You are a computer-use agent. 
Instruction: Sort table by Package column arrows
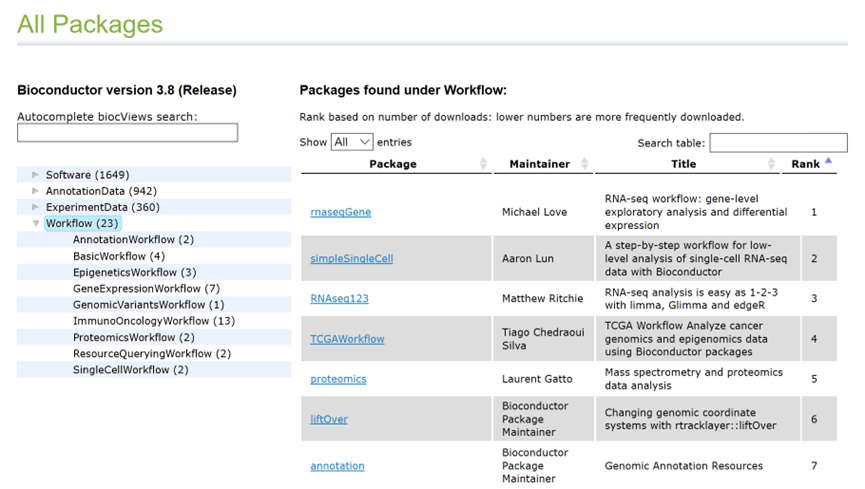click(483, 163)
